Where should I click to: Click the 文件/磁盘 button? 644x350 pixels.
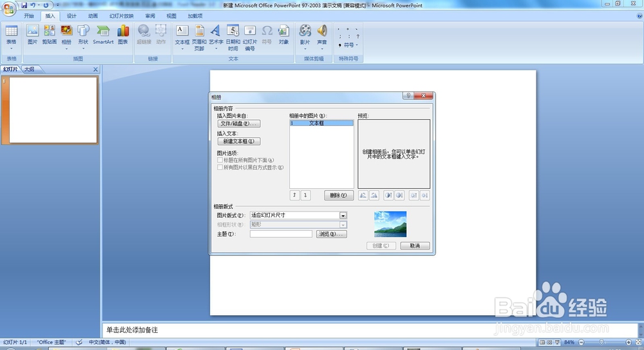click(x=239, y=123)
